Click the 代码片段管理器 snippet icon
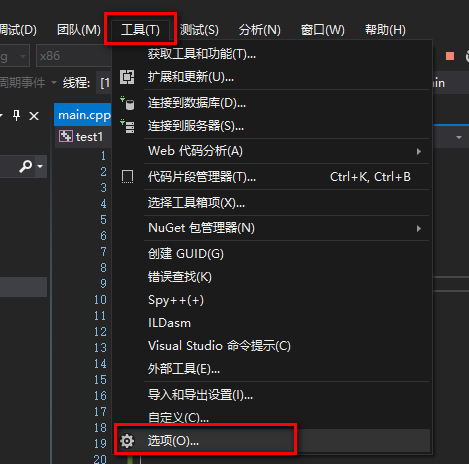The height and width of the screenshot is (464, 469). click(127, 177)
